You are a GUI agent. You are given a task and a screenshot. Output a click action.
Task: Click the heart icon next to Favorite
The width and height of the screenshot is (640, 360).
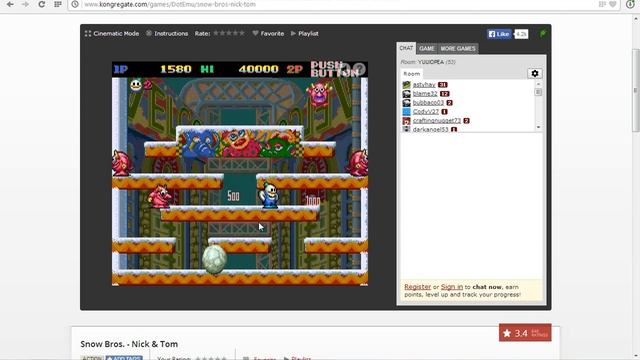click(x=256, y=33)
